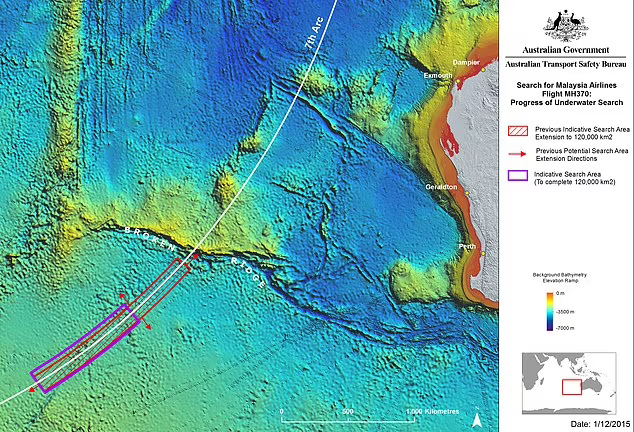Click the Perth city marker label

(465, 245)
